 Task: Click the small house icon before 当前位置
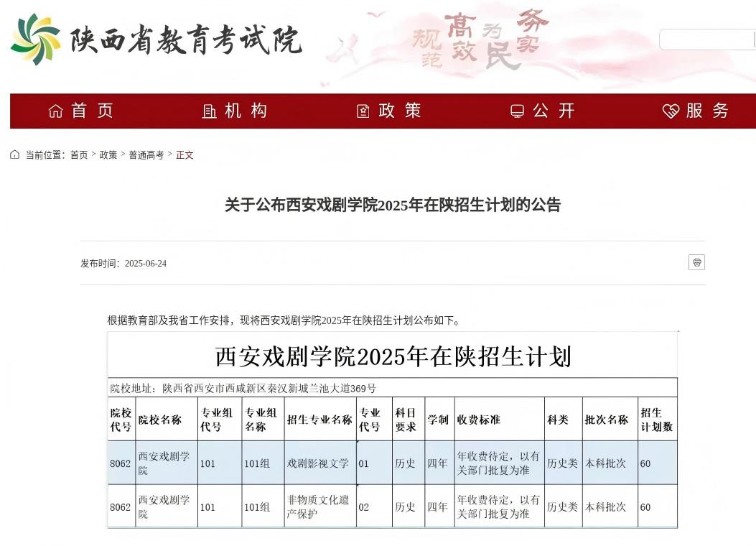[15, 154]
